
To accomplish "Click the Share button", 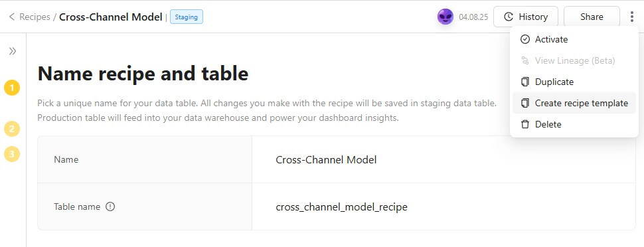I will coord(592,17).
